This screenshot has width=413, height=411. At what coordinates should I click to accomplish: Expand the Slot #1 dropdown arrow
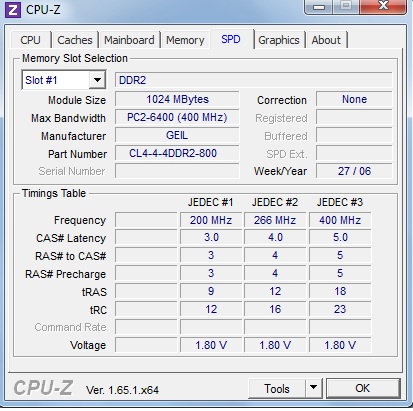(97, 80)
